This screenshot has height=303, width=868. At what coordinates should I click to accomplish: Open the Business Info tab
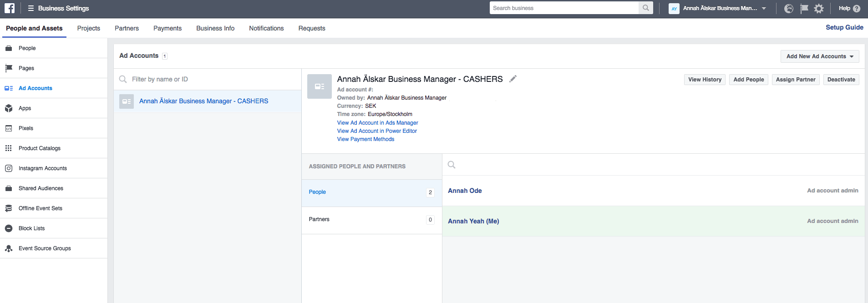tap(215, 28)
